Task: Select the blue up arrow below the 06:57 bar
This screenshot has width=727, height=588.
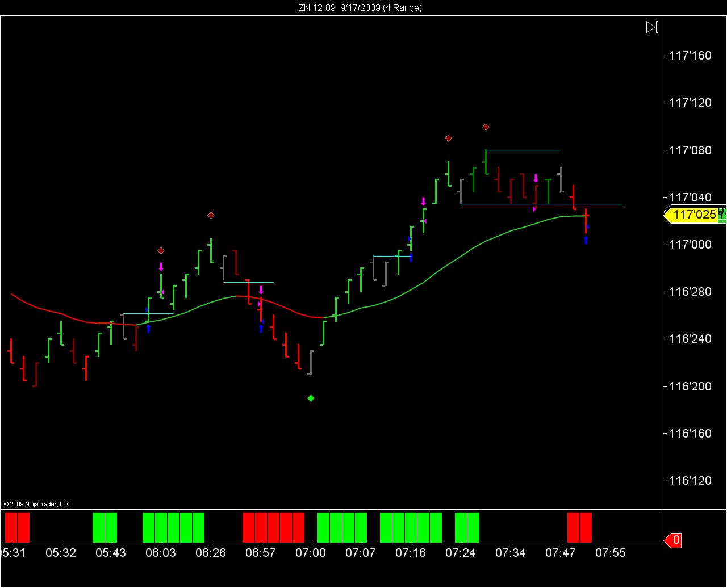Action: [x=261, y=329]
